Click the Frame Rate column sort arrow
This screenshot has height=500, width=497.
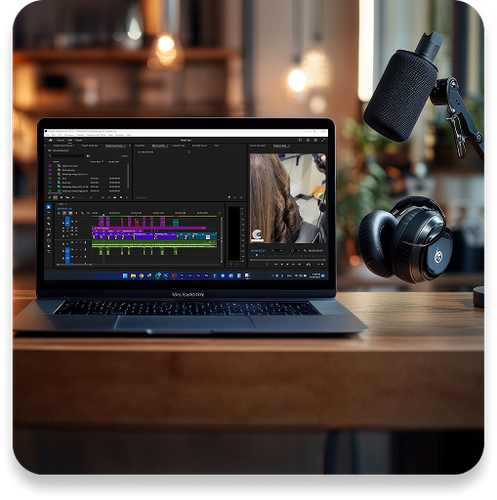[102, 161]
